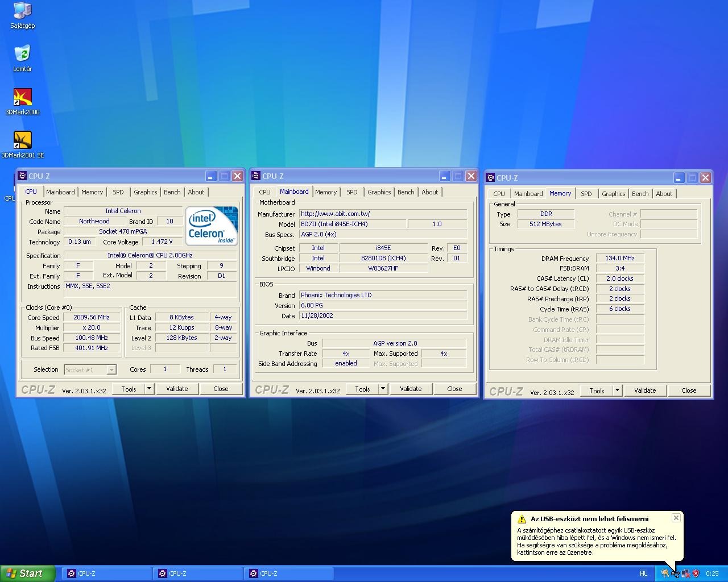Click the USB device tray icon under balloon
The width and height of the screenshot is (728, 582).
tap(675, 573)
